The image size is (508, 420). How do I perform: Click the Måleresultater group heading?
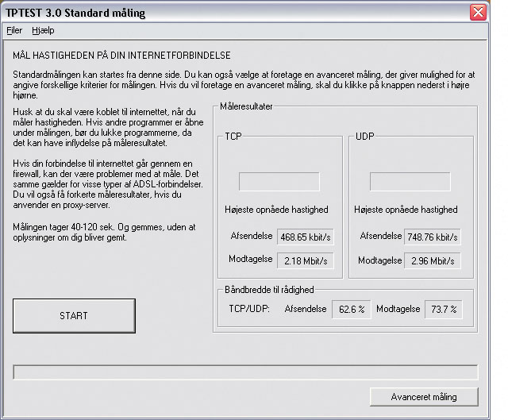click(x=246, y=106)
